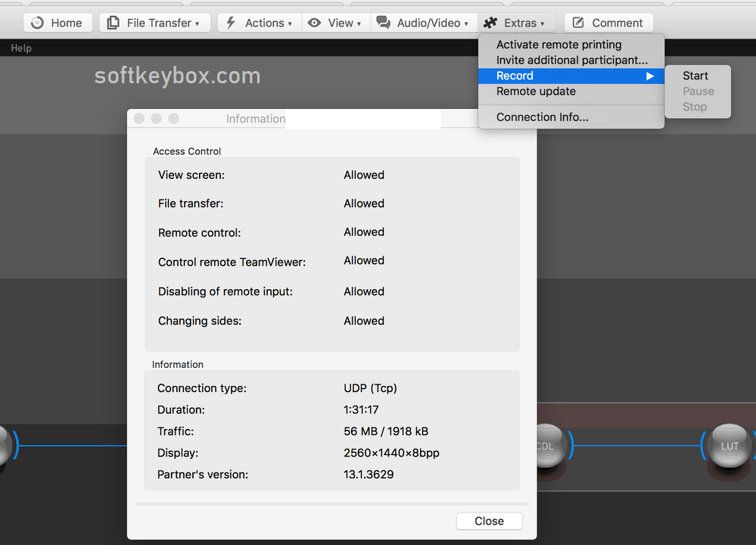Enable session recording via Start

click(695, 76)
